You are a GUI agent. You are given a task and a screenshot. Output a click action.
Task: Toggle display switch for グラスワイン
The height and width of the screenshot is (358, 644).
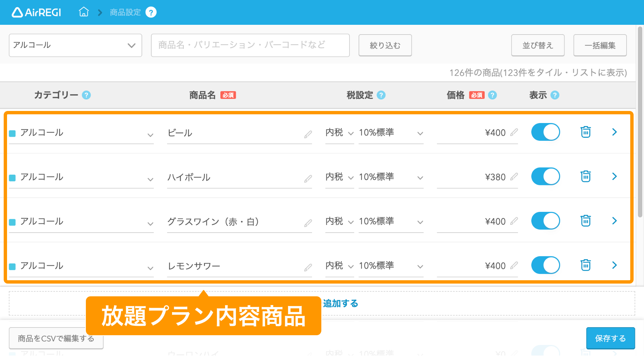click(546, 221)
